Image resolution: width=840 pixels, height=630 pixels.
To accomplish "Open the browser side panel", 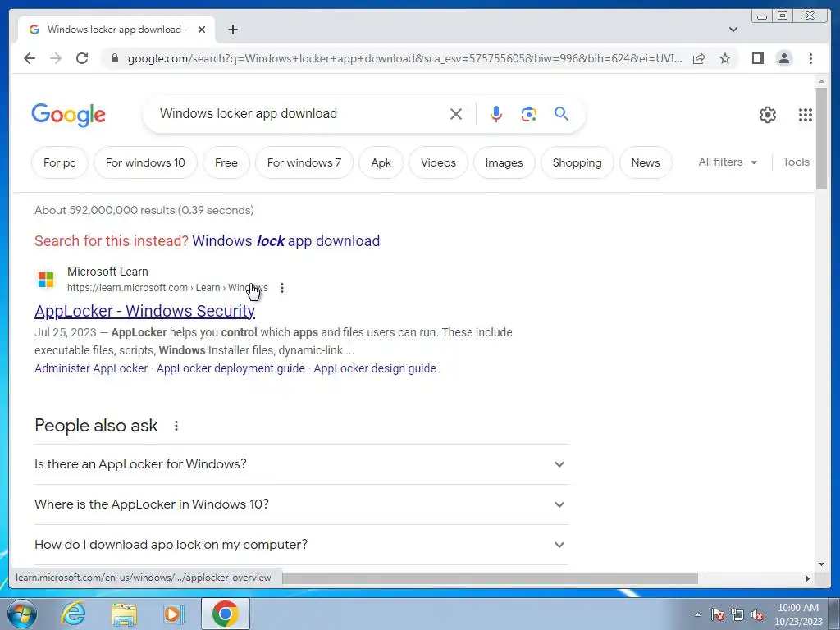I will 757,58.
